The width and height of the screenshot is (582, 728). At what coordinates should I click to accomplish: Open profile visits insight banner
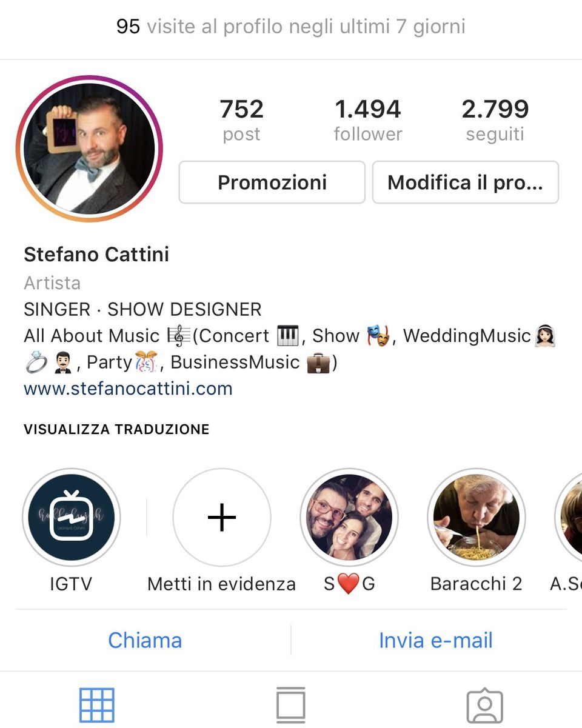(291, 27)
